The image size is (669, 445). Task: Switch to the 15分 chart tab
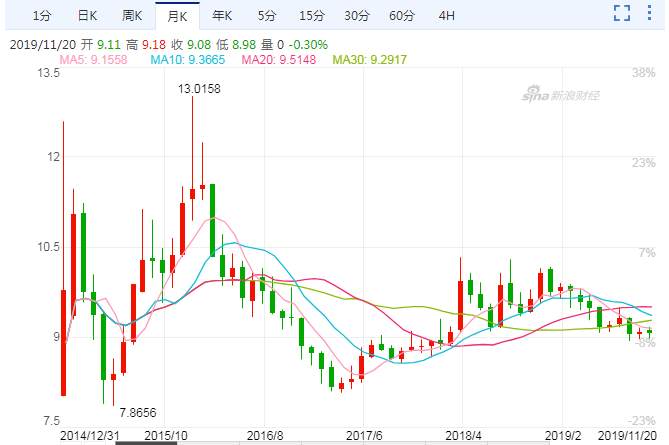tap(312, 16)
